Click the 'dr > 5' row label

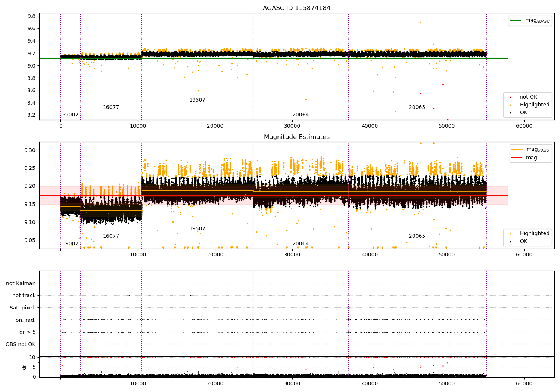[x=28, y=332]
